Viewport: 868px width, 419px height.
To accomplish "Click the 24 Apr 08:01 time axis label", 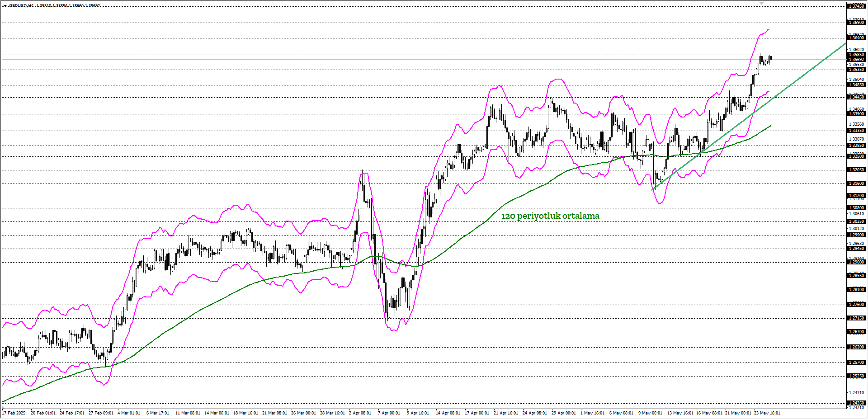I will click(535, 413).
